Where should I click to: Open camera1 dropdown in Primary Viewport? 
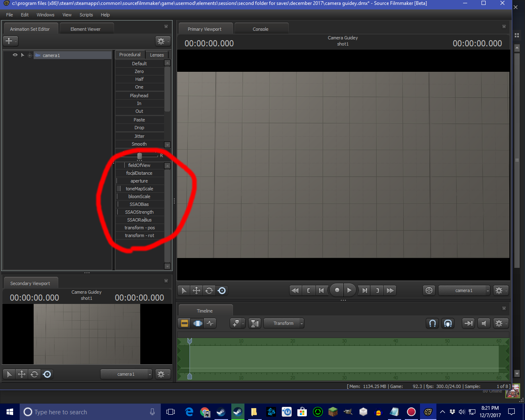click(x=464, y=290)
